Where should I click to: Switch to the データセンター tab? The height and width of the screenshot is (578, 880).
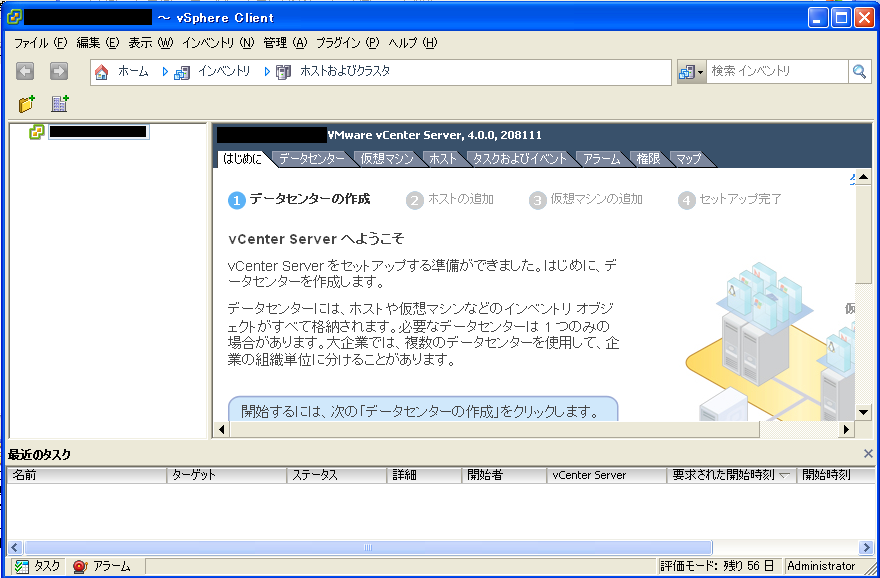pyautogui.click(x=311, y=159)
